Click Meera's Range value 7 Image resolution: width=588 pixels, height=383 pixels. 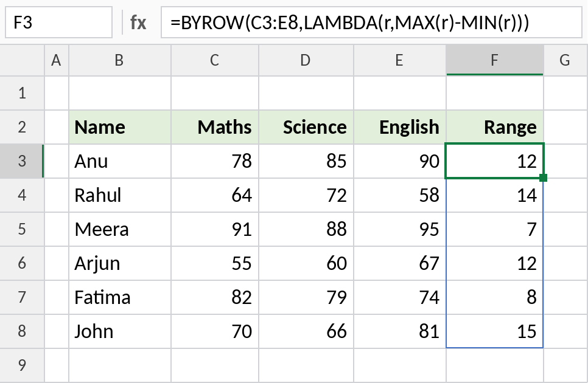coord(495,229)
